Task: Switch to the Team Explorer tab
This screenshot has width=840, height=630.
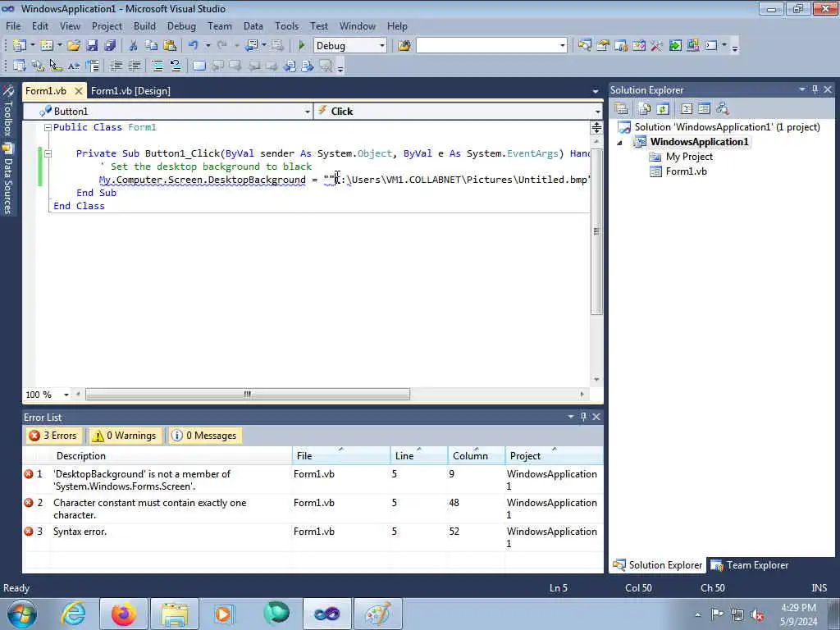Action: click(750, 565)
